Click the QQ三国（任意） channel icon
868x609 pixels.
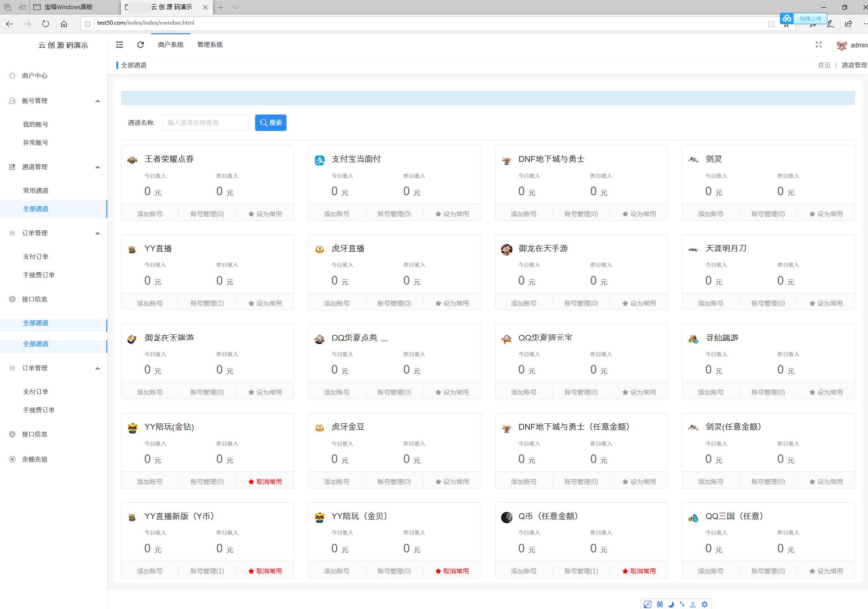point(693,517)
